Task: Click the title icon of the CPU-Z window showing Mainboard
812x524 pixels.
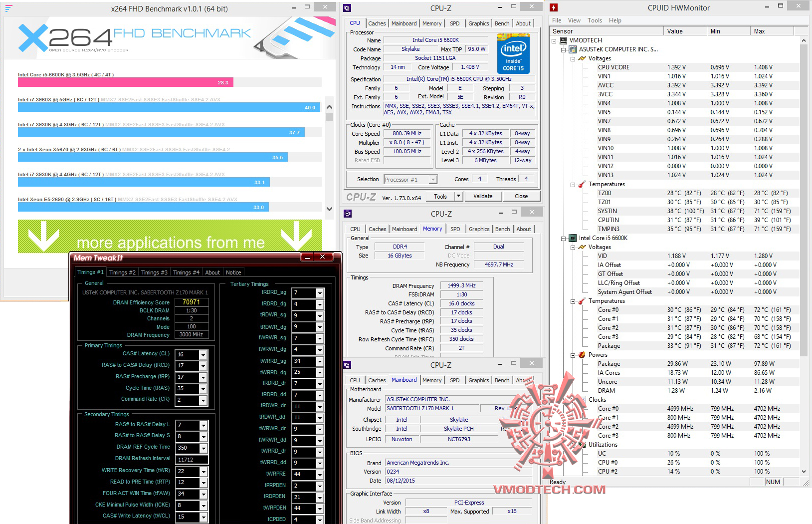Action: tap(347, 365)
